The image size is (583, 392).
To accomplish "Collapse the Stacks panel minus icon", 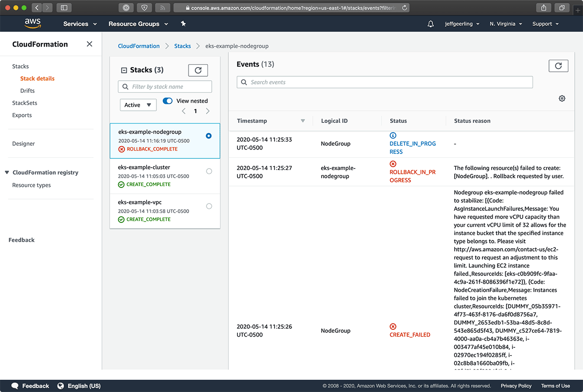I will point(124,70).
